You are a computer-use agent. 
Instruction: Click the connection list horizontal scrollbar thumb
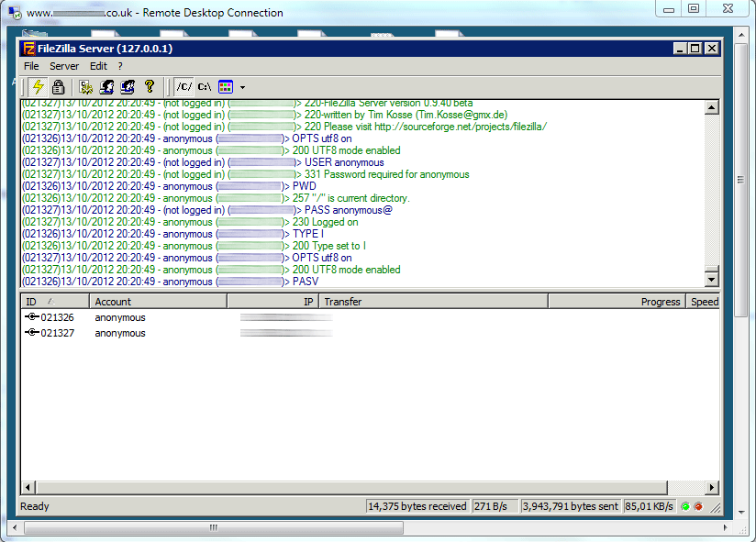pos(351,488)
